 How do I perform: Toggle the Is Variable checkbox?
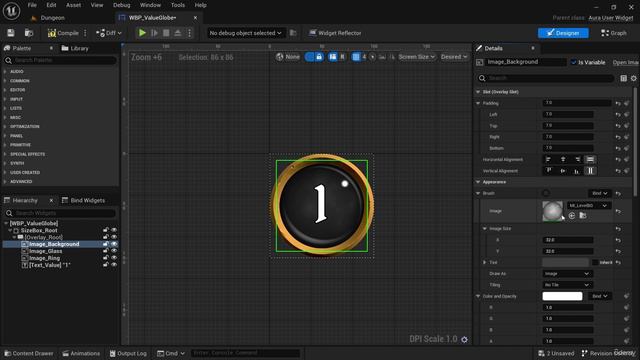pos(573,62)
